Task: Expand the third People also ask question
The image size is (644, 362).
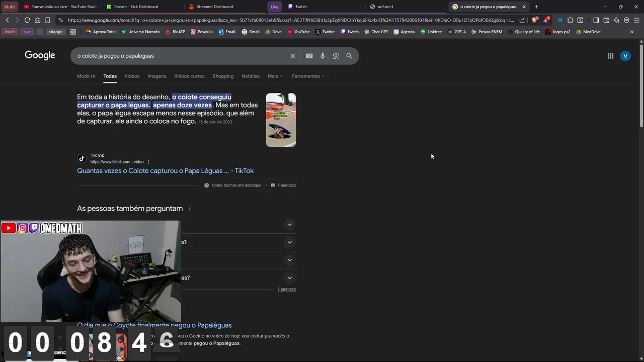Action: [x=289, y=260]
